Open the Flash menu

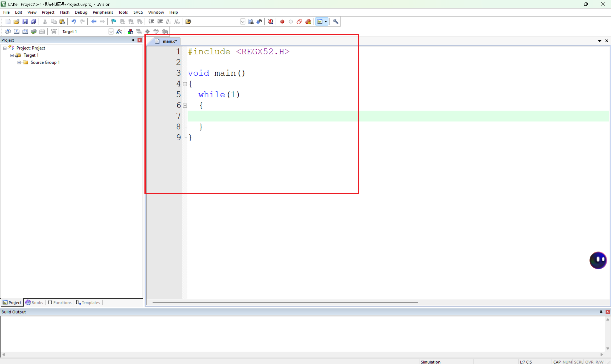pos(64,12)
